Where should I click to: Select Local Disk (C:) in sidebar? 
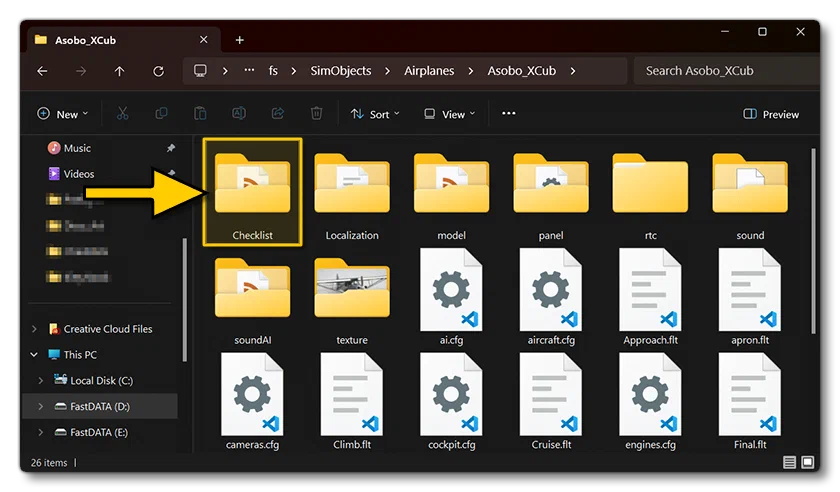pos(101,381)
